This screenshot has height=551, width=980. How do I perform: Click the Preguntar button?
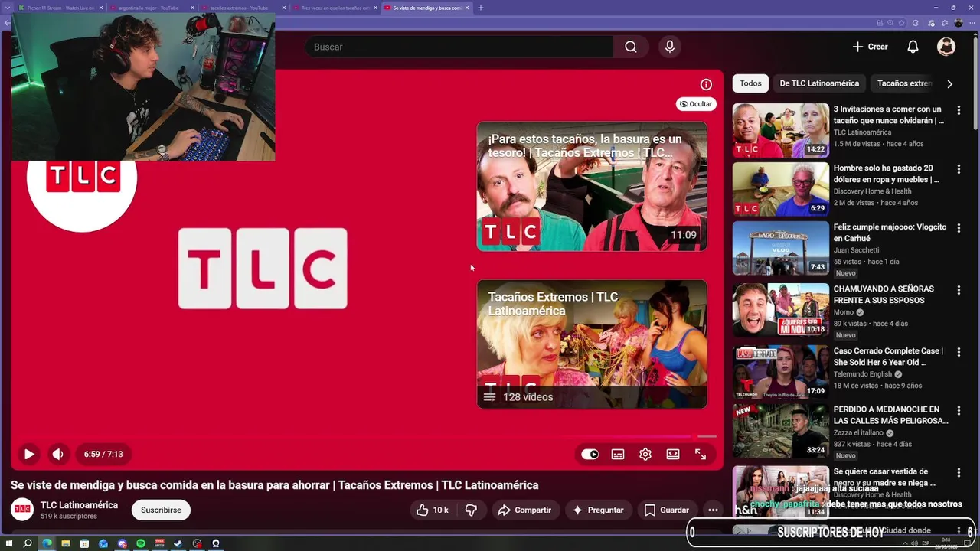598,510
